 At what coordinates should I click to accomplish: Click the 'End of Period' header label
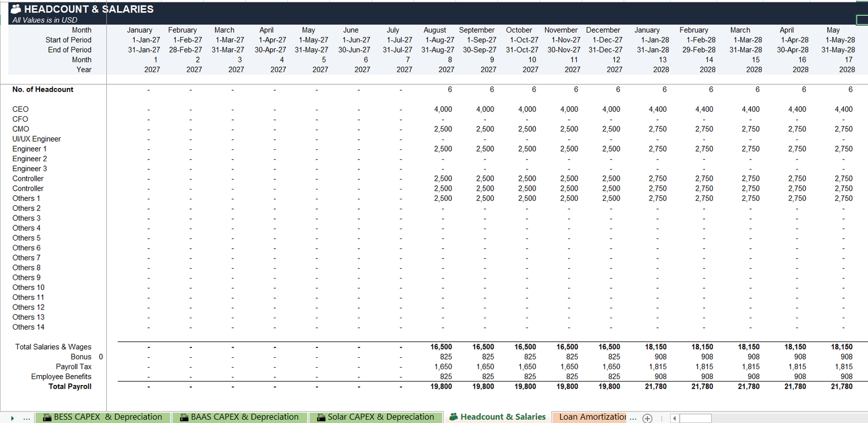point(69,49)
